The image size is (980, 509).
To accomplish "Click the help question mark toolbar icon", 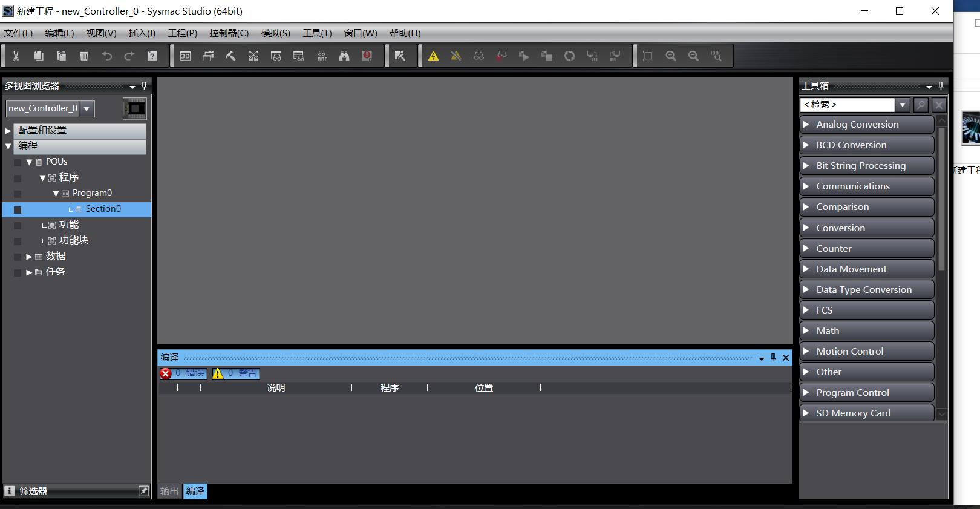I will (152, 56).
